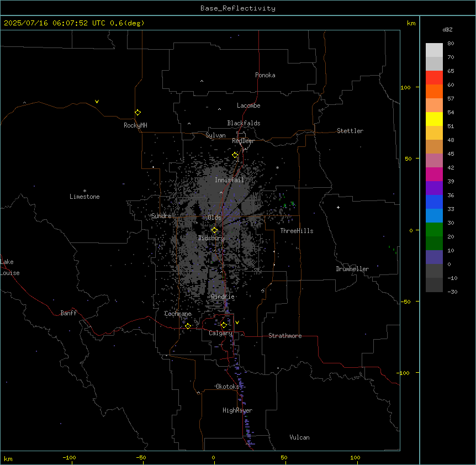This screenshot has height=465, width=476.
Task: Select the -100 tick label on the horizontal axis
Action: (x=69, y=457)
